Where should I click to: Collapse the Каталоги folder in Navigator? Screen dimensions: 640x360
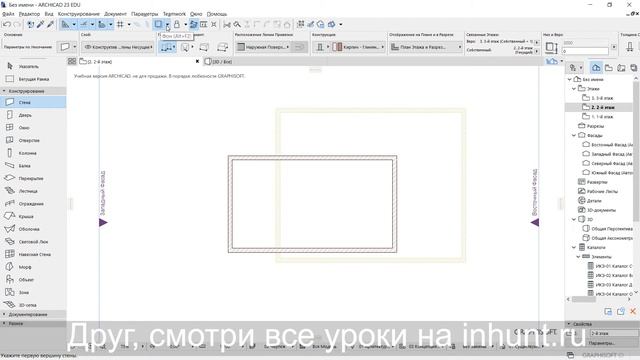[x=574, y=247]
